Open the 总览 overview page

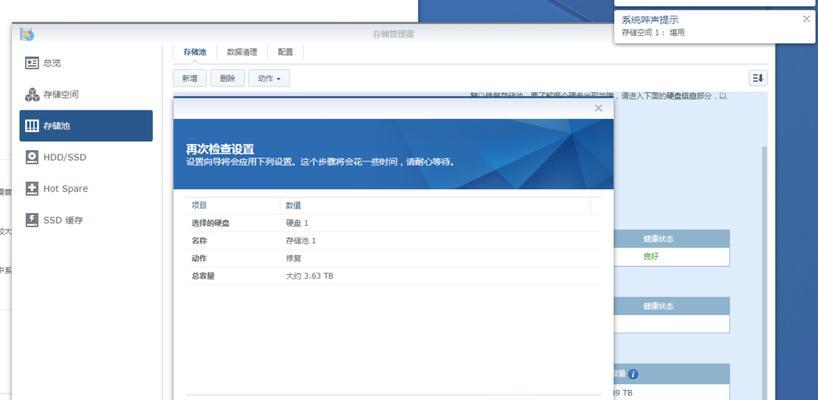click(x=86, y=63)
